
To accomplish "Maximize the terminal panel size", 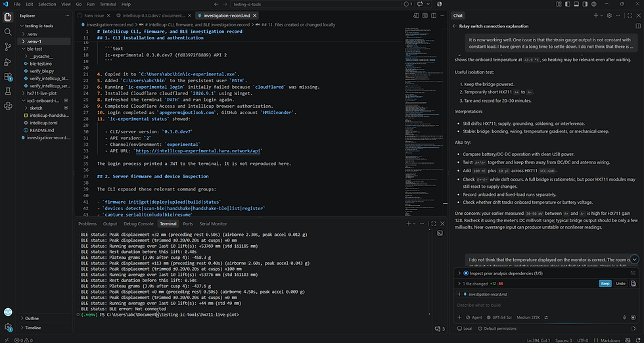I will 434,224.
